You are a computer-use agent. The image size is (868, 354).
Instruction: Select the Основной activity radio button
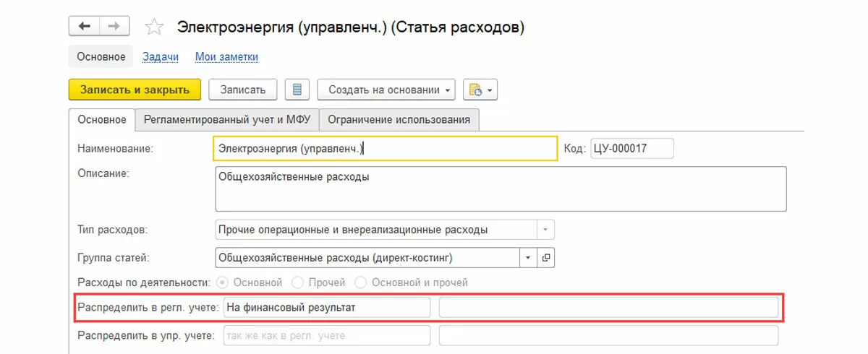coord(223,282)
